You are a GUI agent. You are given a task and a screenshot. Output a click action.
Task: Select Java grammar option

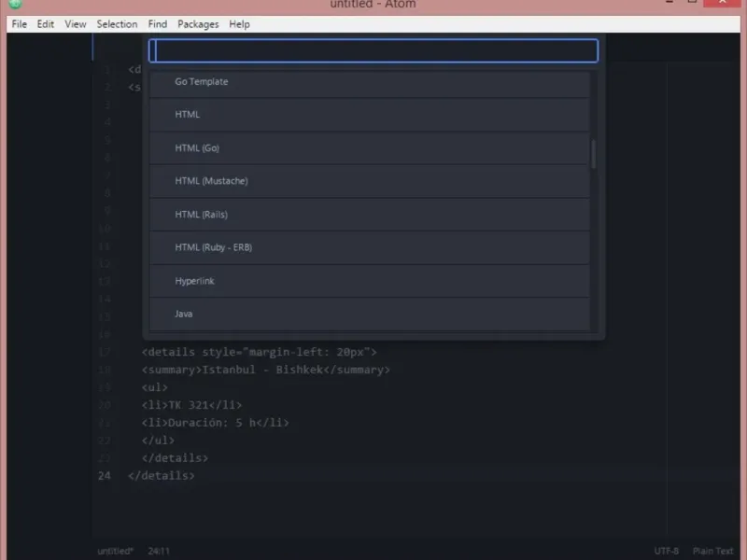coord(369,314)
